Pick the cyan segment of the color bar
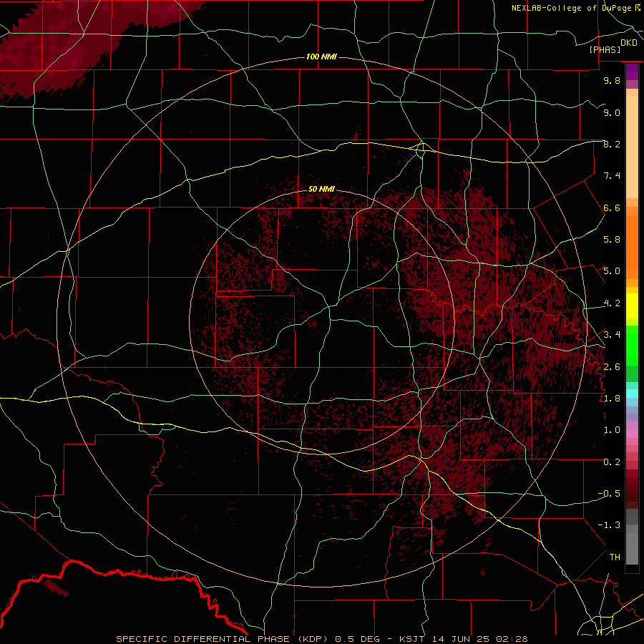644x644 pixels. click(x=632, y=393)
